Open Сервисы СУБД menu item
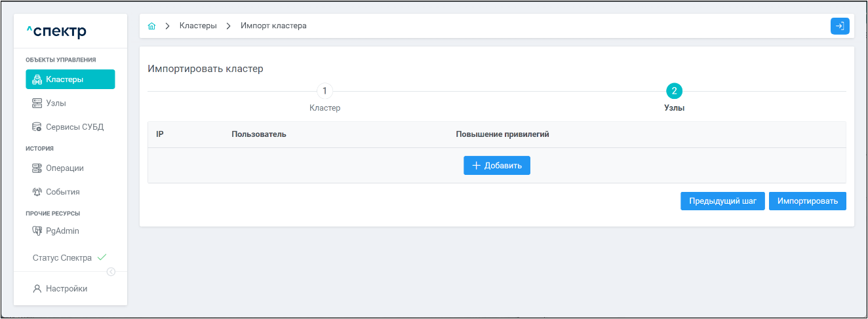Viewport: 868px width, 319px height. coord(75,127)
